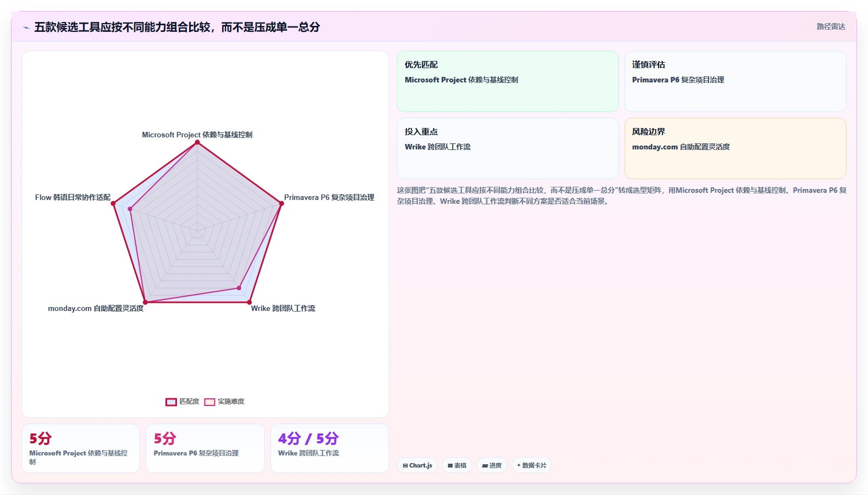868x495 pixels.
Task: Click the 数据卡片 star icon
Action: click(x=518, y=465)
